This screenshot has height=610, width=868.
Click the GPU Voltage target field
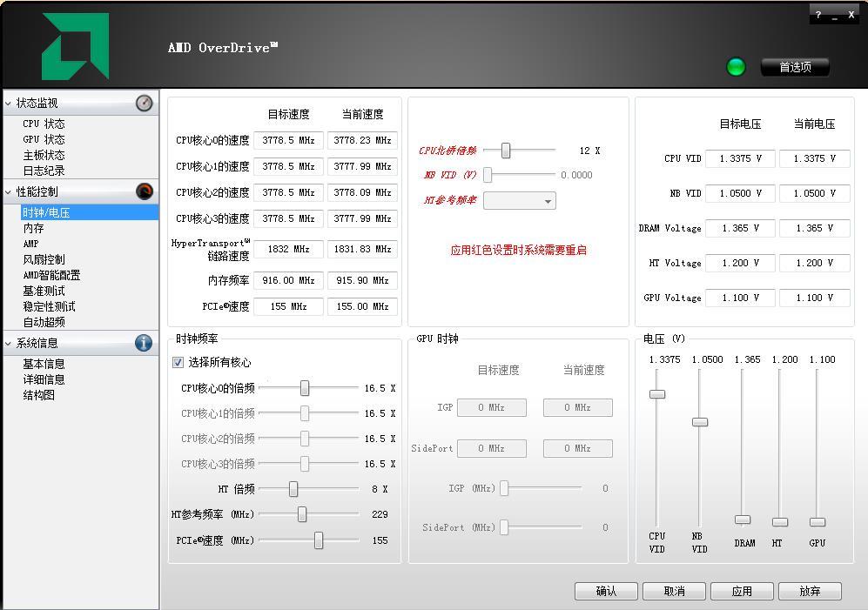coord(740,298)
